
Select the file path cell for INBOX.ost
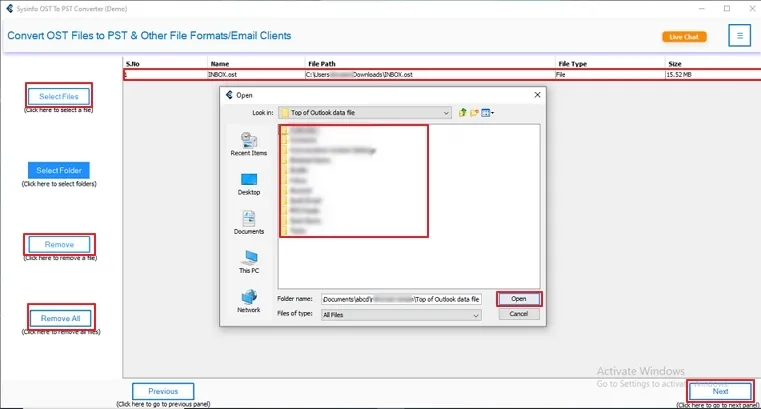[430, 75]
